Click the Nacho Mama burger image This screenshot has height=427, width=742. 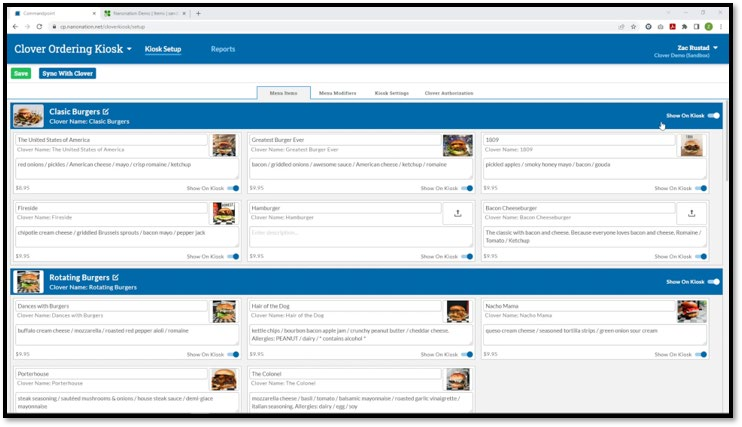tap(691, 311)
